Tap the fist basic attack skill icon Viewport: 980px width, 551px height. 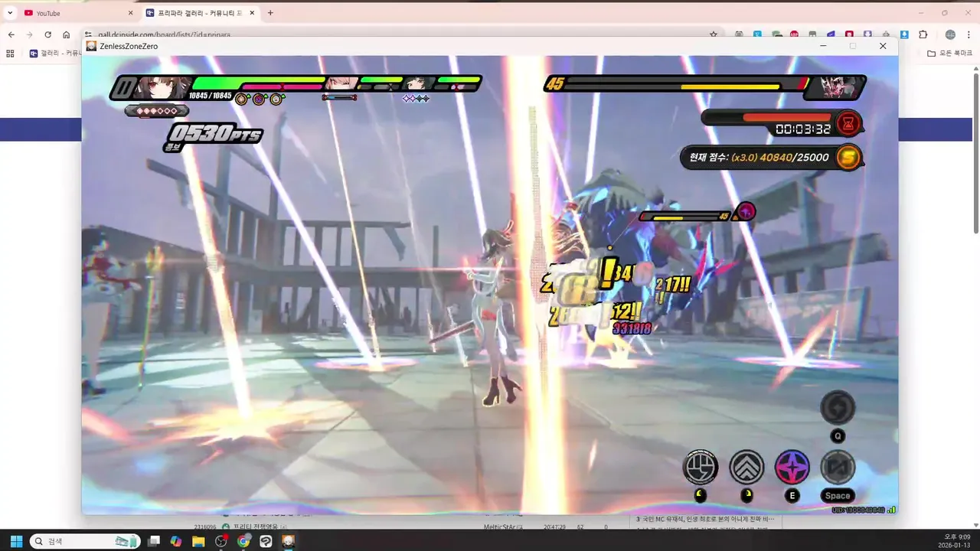point(700,467)
